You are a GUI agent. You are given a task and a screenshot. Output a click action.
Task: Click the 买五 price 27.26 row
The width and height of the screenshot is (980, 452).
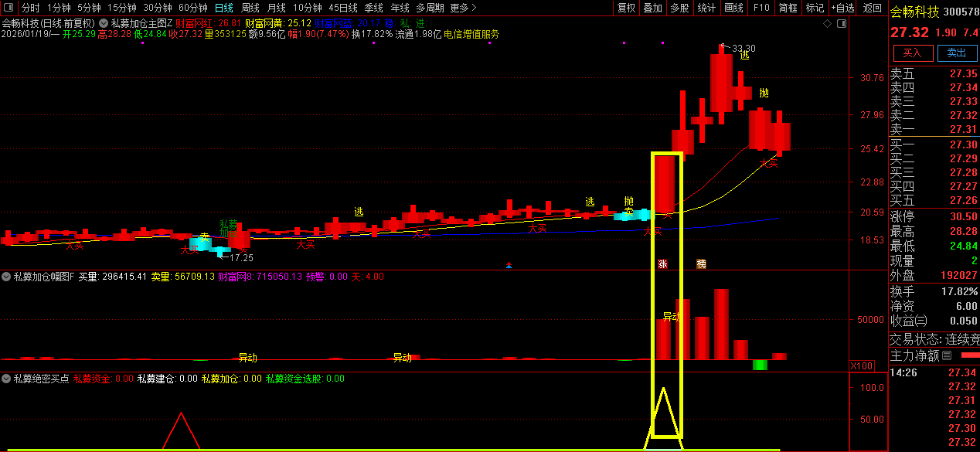(x=934, y=200)
